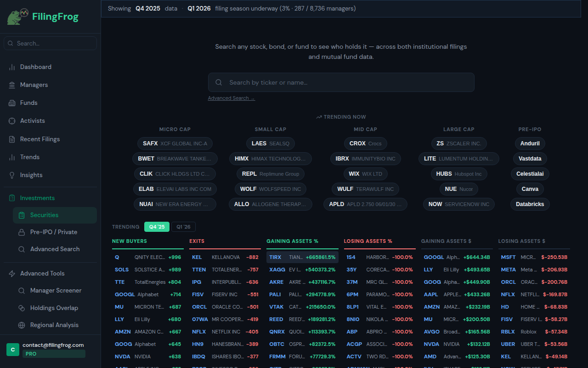This screenshot has width=588, height=368.
Task: Select the Q4 '25 tab
Action: 157,226
